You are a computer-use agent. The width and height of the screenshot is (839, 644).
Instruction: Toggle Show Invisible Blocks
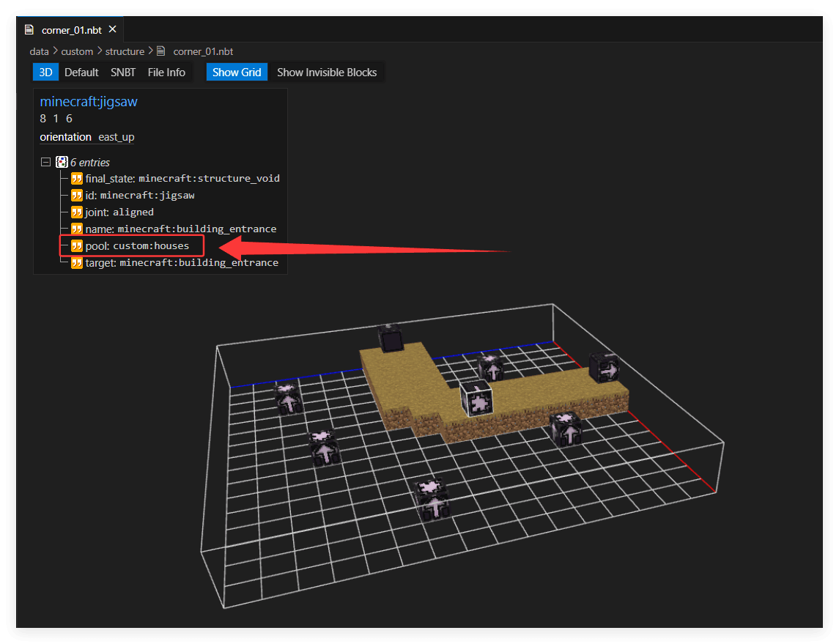click(x=326, y=73)
